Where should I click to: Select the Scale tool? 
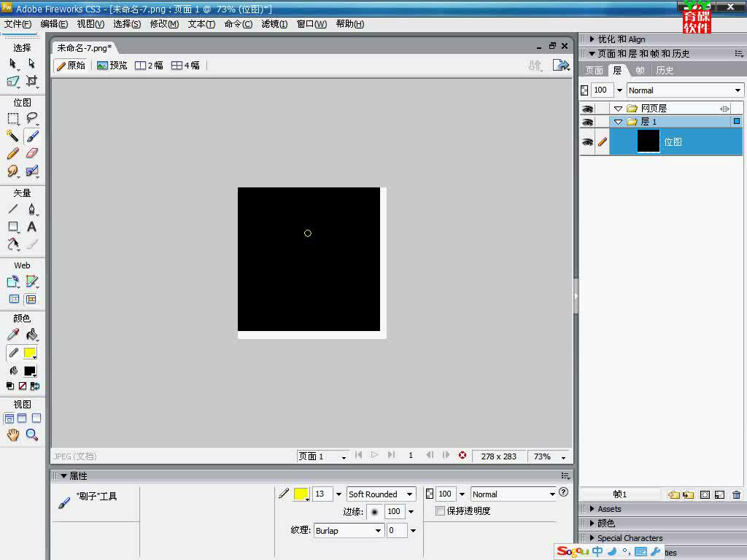point(13,81)
